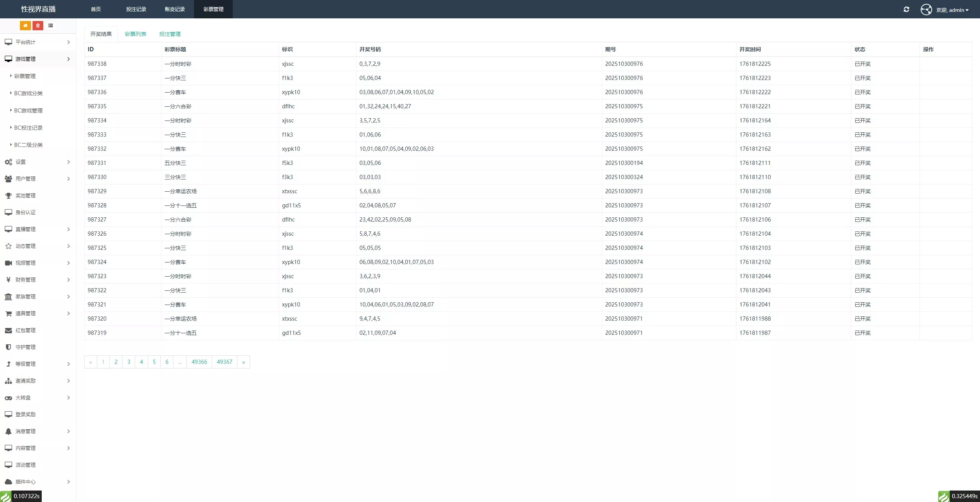Expand the 财务管理 chevron
980x502 pixels.
click(68, 280)
